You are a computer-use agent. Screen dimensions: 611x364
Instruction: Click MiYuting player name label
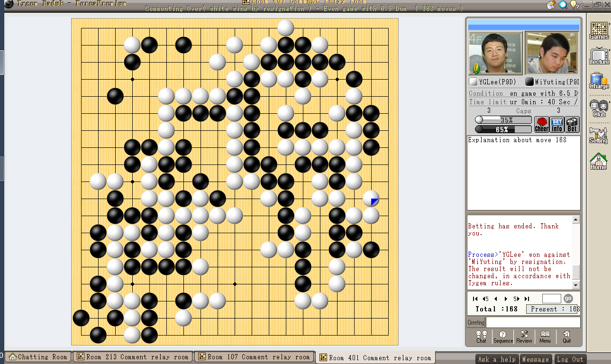tap(557, 82)
